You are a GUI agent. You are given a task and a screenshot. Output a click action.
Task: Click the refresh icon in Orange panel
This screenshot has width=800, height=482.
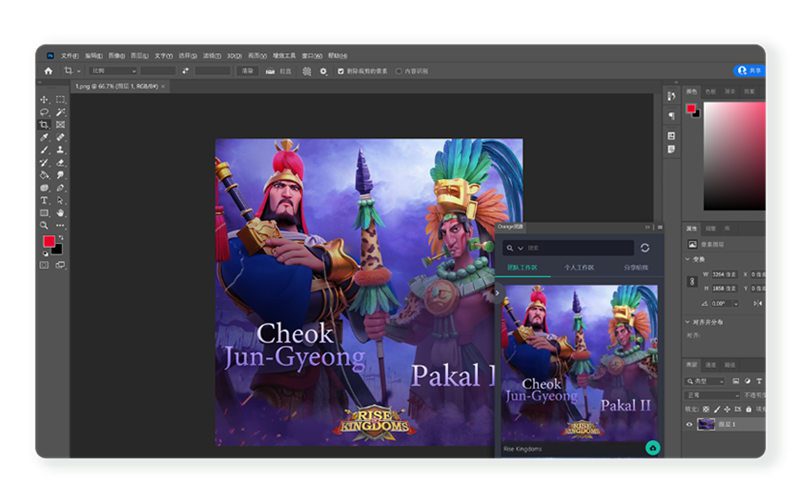(645, 247)
